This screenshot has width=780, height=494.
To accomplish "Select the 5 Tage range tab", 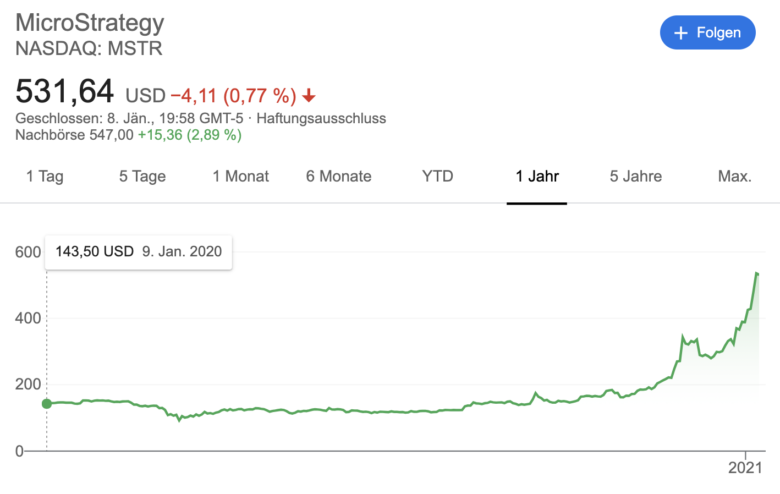I will coord(142,176).
